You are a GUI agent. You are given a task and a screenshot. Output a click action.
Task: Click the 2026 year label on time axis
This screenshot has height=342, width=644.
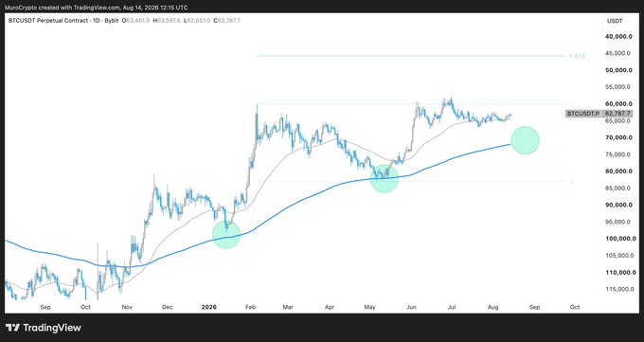[x=208, y=307]
